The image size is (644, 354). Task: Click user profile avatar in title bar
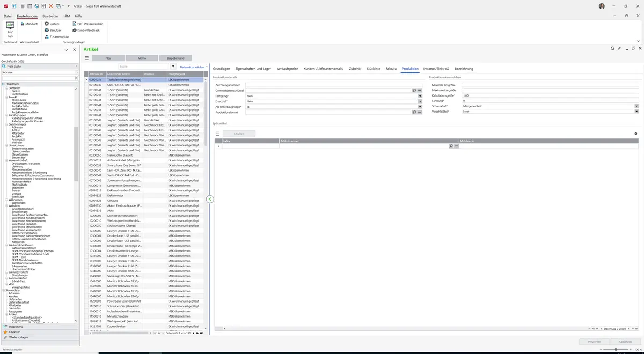(602, 6)
